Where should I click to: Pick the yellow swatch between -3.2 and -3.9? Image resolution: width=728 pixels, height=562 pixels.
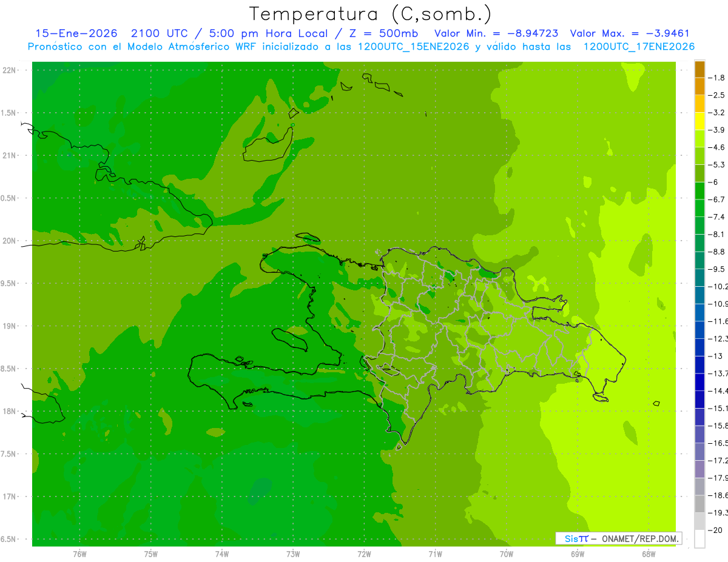click(699, 121)
